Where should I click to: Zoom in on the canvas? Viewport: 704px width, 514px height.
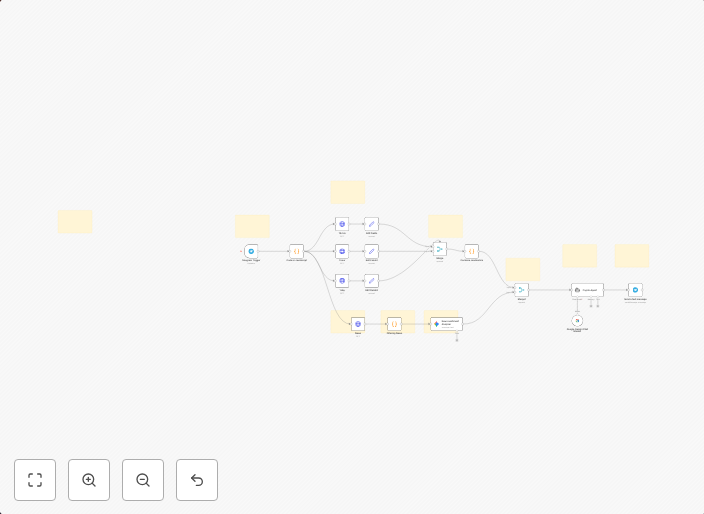(x=89, y=480)
